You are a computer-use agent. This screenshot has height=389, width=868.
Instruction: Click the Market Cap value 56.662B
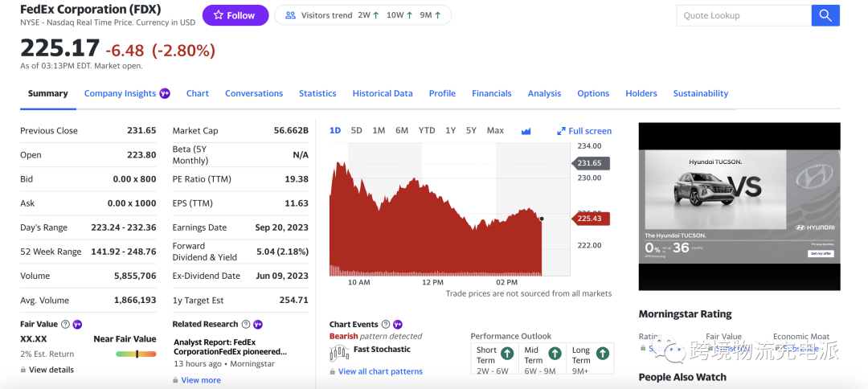[x=291, y=130]
